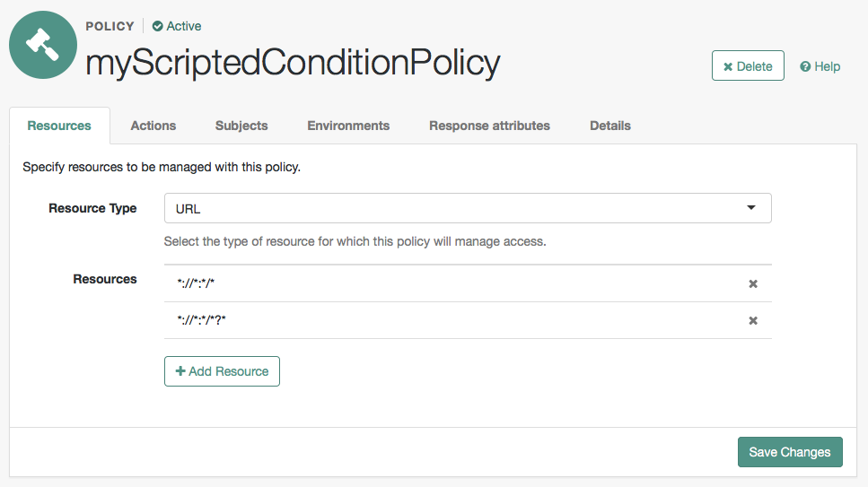Select the *://*:*/*?* resource row text

(201, 320)
